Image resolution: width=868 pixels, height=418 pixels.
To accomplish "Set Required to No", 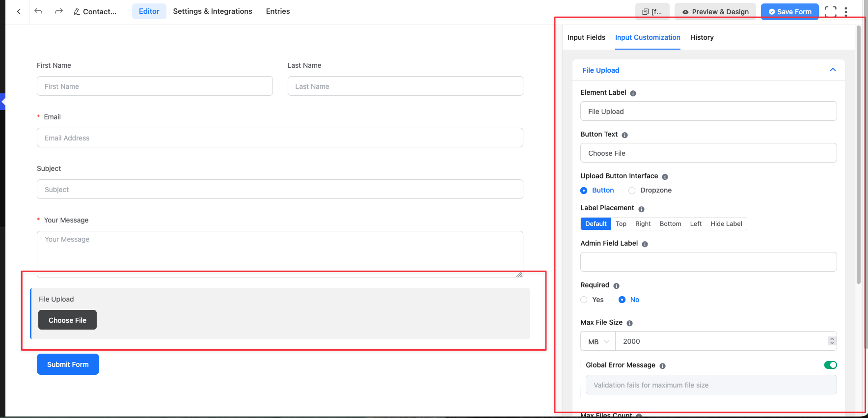I will point(629,300).
